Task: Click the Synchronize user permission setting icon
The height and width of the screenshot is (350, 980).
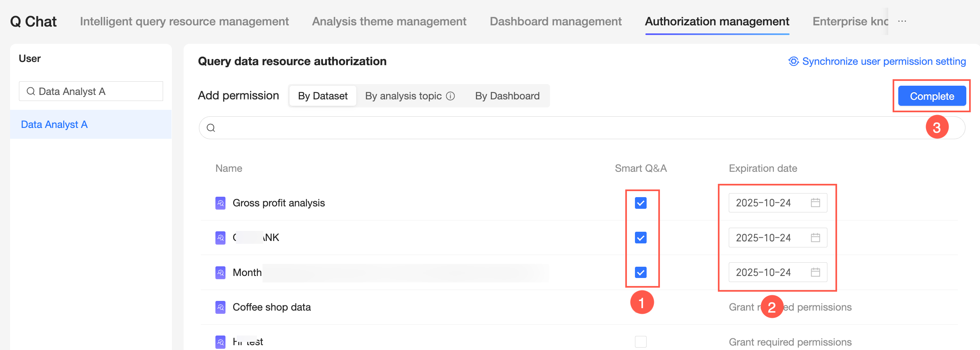Action: point(793,61)
